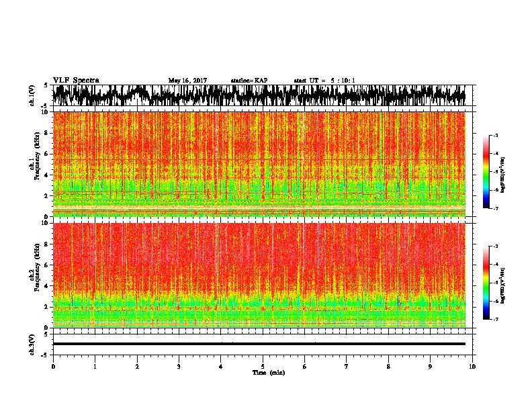Click the "-3" label on ch.1 color scale
Viewport: 532px width, 411px height.
coord(496,135)
